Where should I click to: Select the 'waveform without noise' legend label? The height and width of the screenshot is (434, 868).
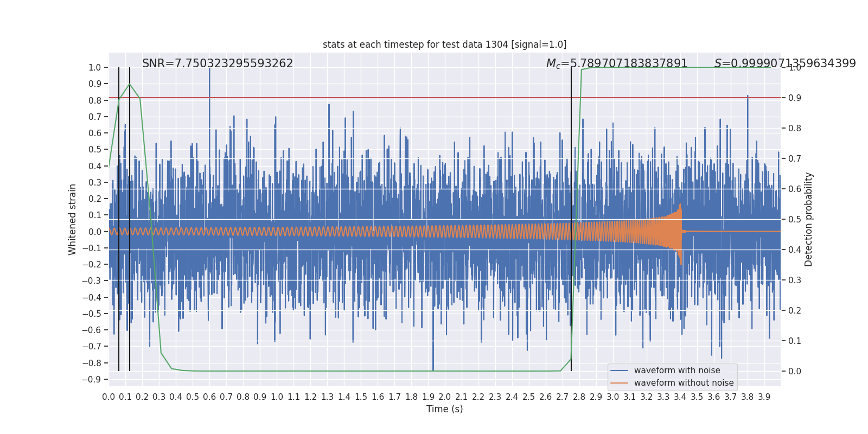(684, 383)
